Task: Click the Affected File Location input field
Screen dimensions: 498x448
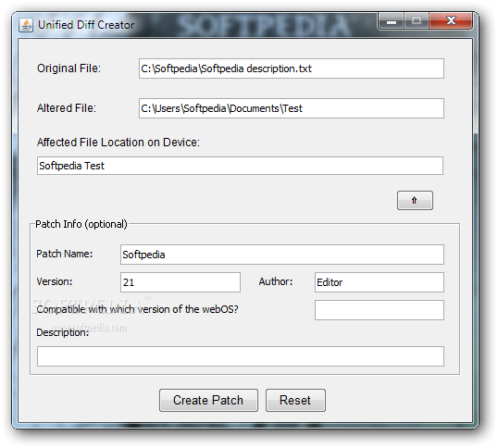Action: [x=240, y=166]
